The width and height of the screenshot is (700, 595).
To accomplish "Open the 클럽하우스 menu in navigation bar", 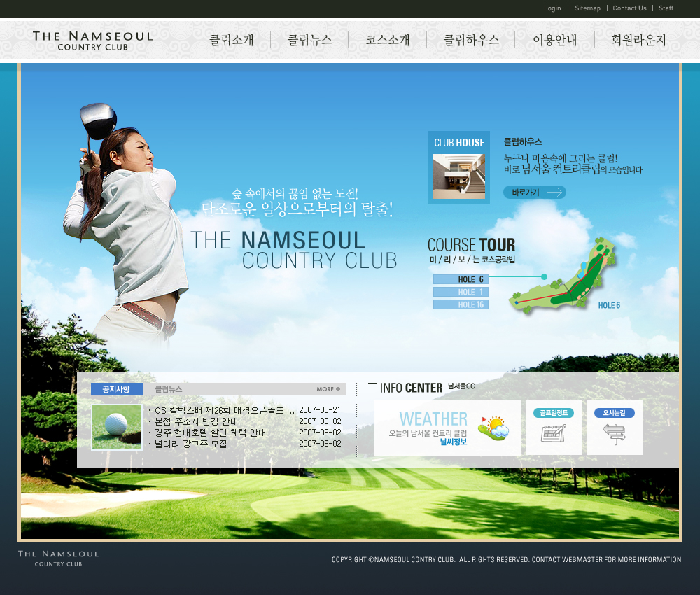I will (471, 40).
